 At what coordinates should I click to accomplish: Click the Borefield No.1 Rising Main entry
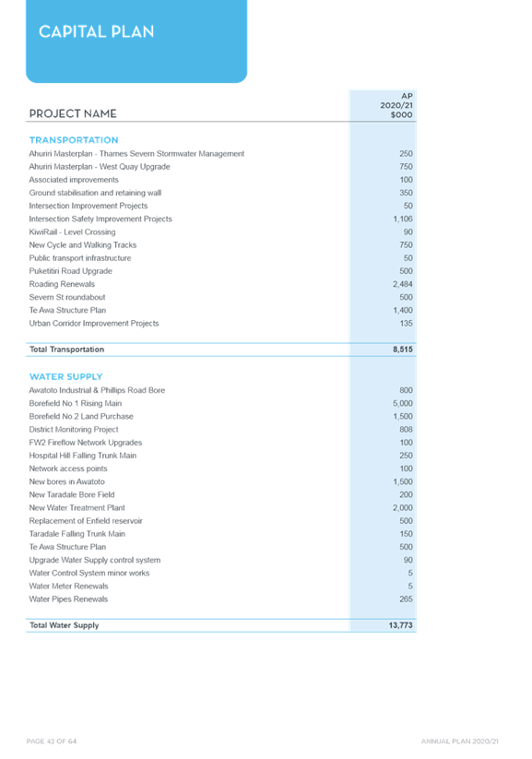[x=76, y=403]
